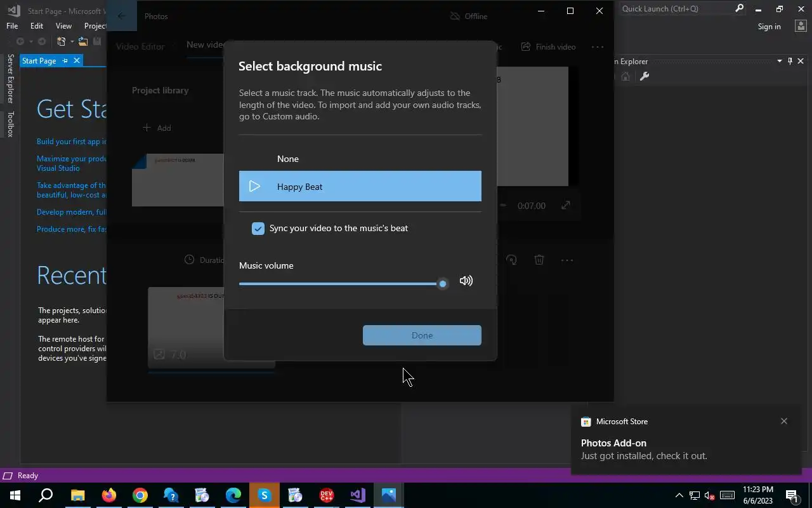Click the Done button in music dialog
Image resolution: width=812 pixels, height=508 pixels.
[422, 335]
